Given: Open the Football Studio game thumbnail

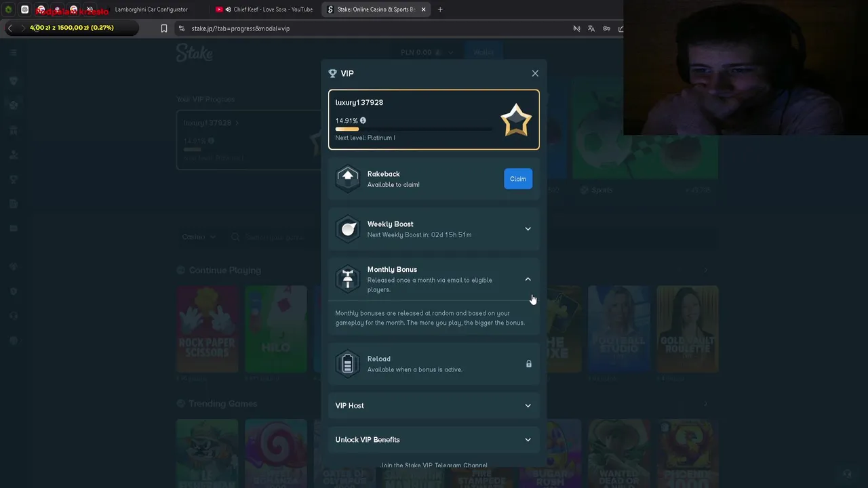Looking at the screenshot, I should point(619,329).
